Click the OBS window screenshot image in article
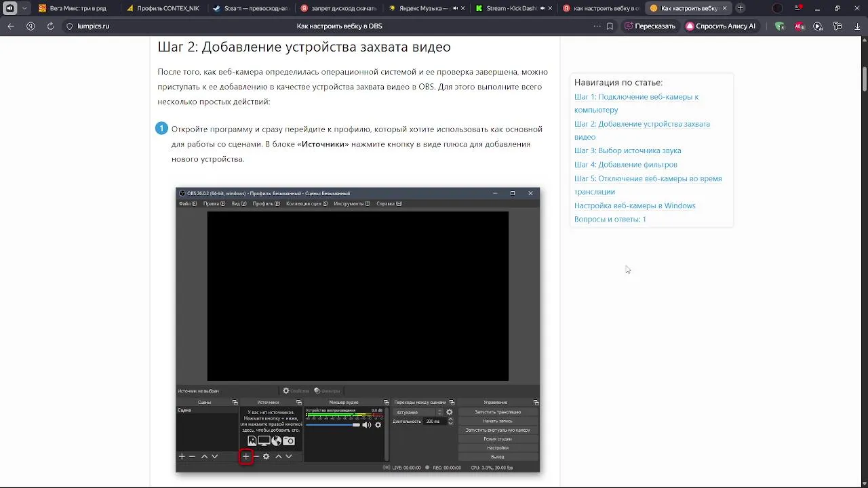 pyautogui.click(x=358, y=329)
